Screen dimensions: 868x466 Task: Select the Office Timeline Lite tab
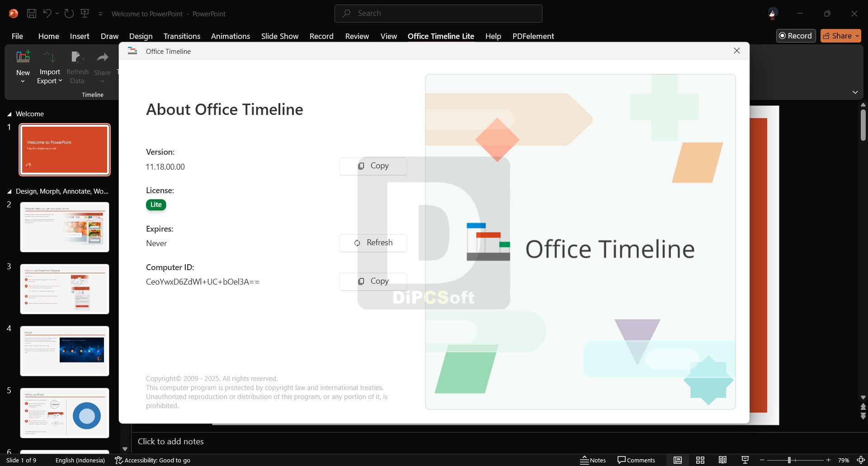[441, 36]
